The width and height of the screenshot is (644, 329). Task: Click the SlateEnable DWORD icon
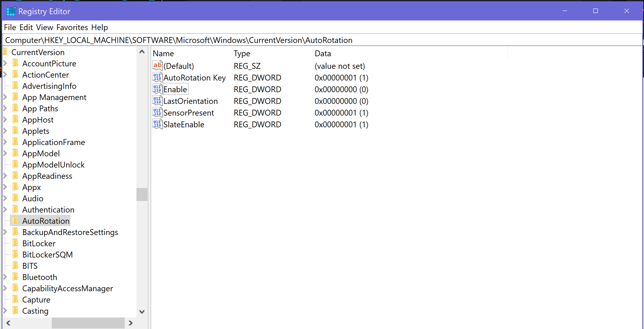(157, 124)
